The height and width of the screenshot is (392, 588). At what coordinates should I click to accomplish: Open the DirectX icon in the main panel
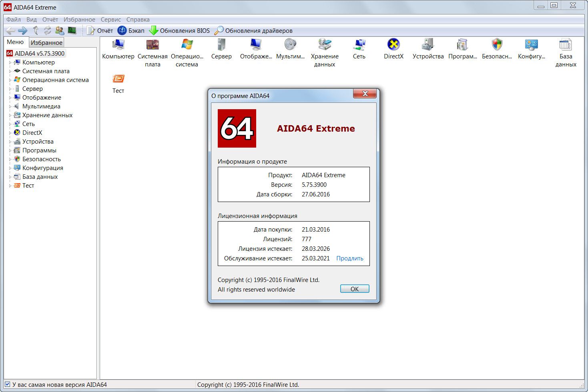393,45
